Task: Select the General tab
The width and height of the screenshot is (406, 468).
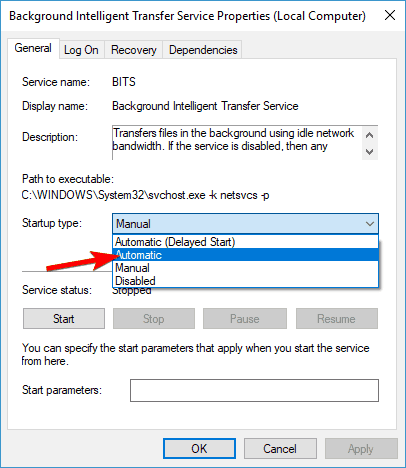Action: [33, 49]
